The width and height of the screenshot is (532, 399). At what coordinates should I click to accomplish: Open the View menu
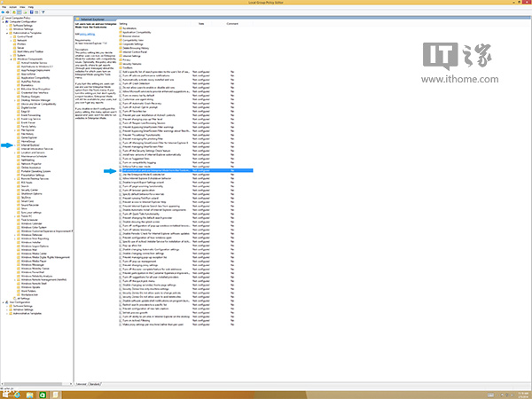coord(22,7)
